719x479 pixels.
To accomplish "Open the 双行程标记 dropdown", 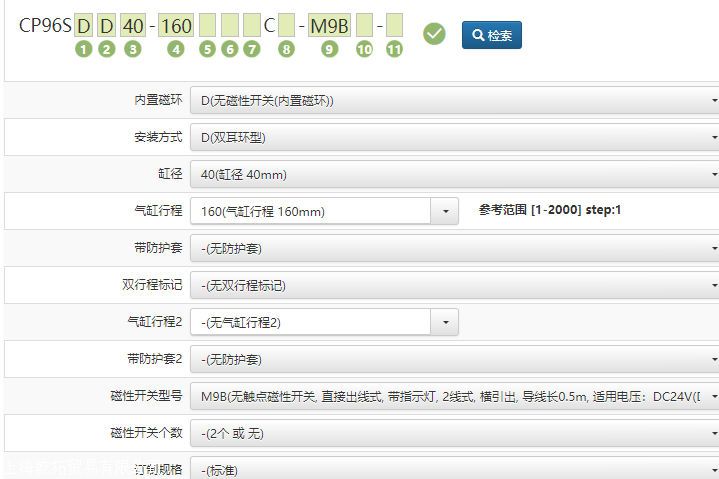I will coord(455,286).
